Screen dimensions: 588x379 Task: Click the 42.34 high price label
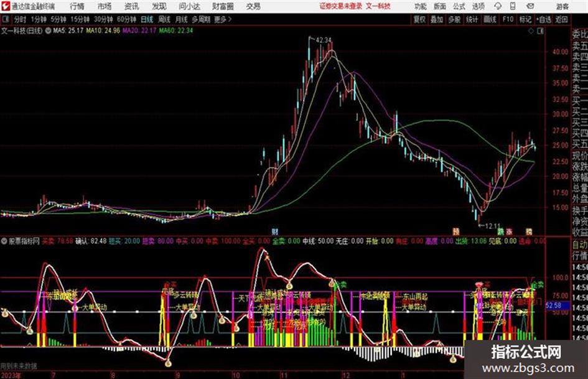pos(324,40)
